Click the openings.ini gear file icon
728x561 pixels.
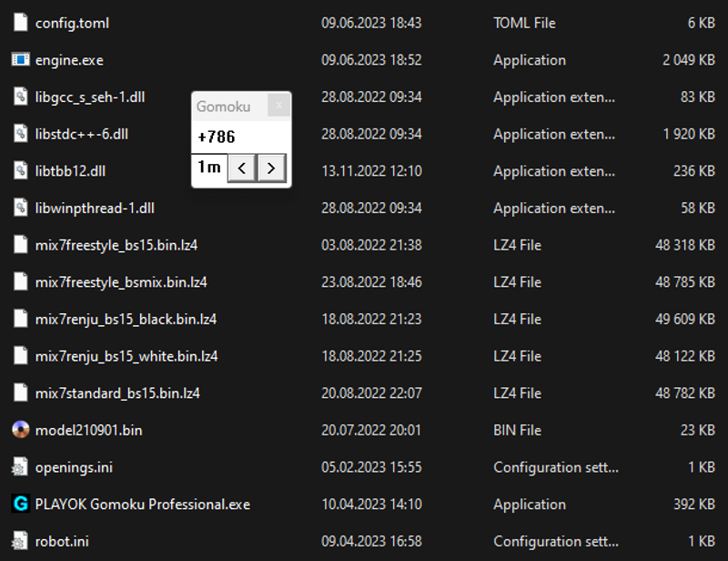[19, 467]
